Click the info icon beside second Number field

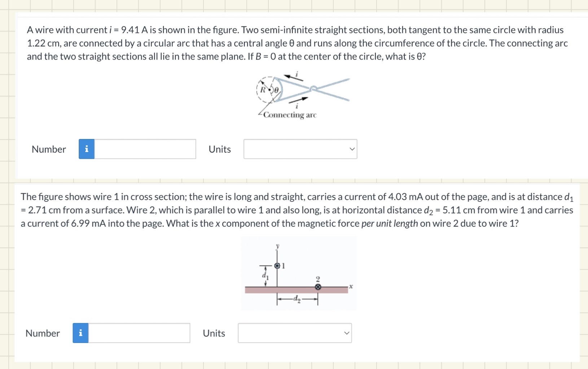click(x=80, y=333)
